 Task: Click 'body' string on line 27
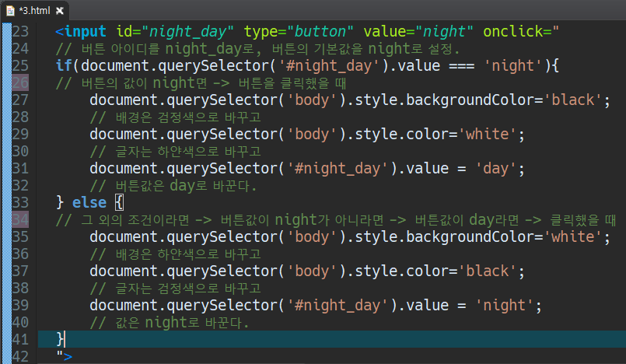312,100
